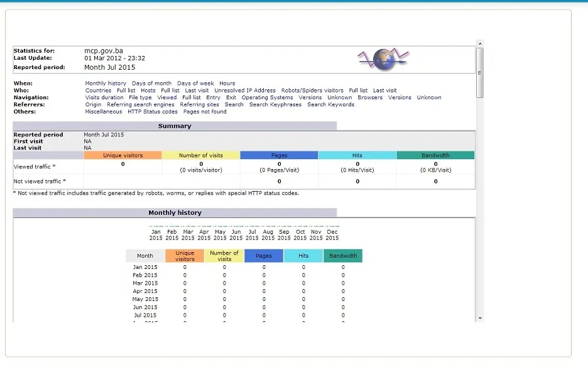Jump to the Hours section
Image resolution: width=588 pixels, height=367 pixels.
[227, 84]
